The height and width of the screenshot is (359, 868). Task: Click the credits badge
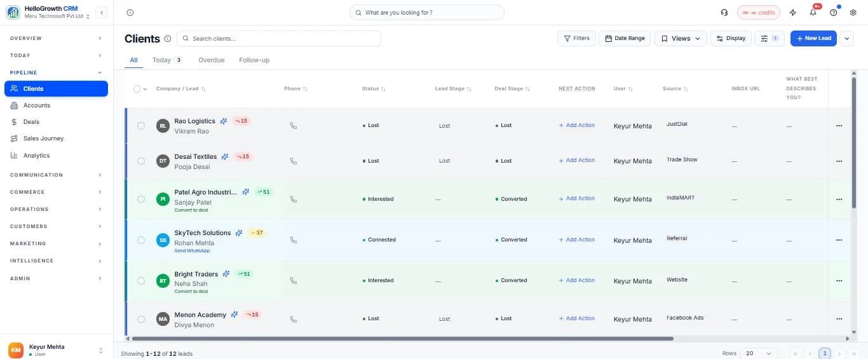pos(759,13)
